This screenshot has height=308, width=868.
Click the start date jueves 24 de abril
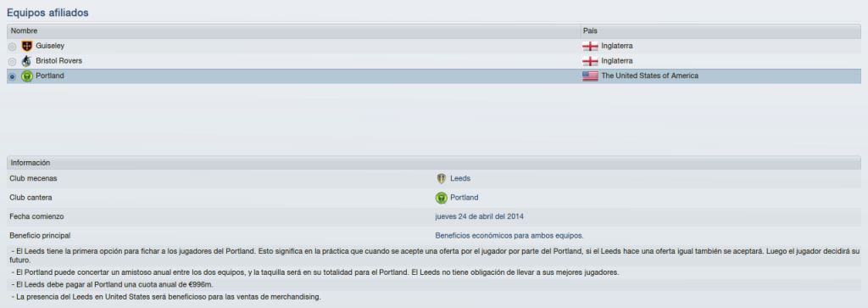[x=480, y=216]
